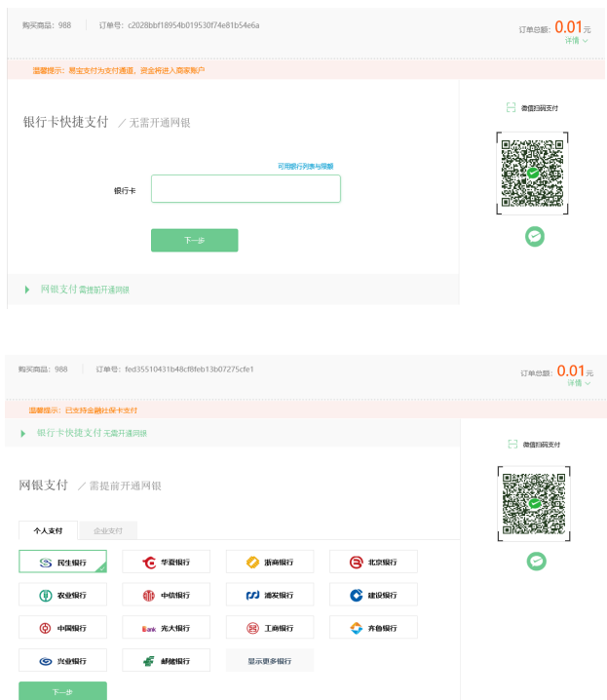The width and height of the screenshot is (607, 700).
Task: Choose the 邮储银行 green logo option
Action: [167, 661]
